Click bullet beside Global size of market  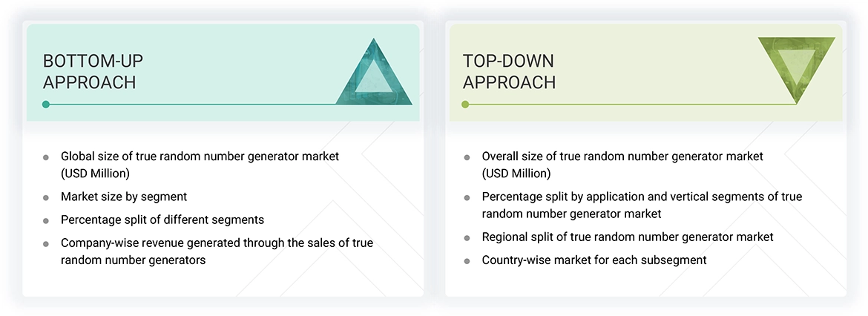[46, 157]
